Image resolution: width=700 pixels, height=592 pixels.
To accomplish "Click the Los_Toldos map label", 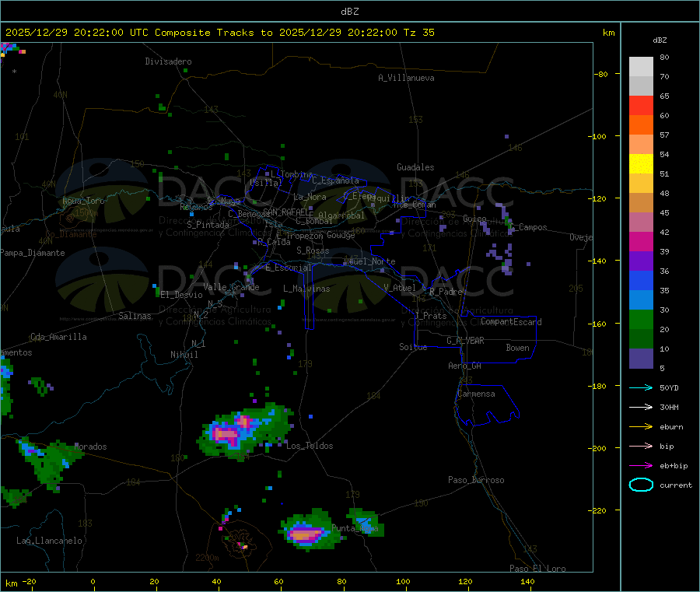I will coord(310,446).
